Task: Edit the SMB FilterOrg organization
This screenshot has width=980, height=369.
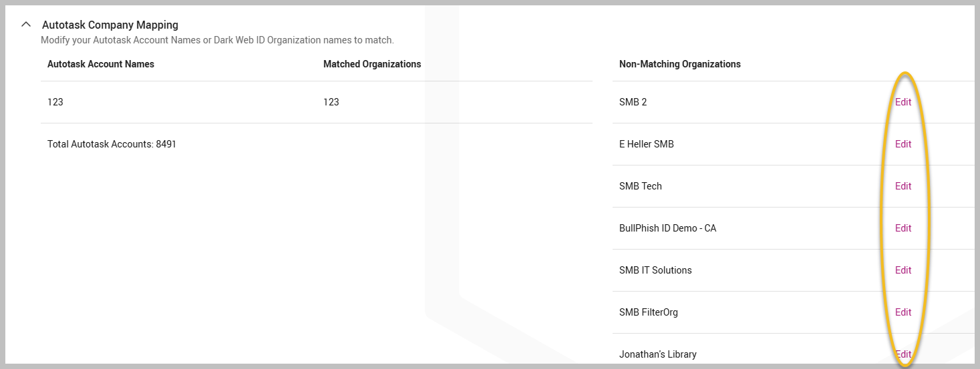Action: point(903,312)
